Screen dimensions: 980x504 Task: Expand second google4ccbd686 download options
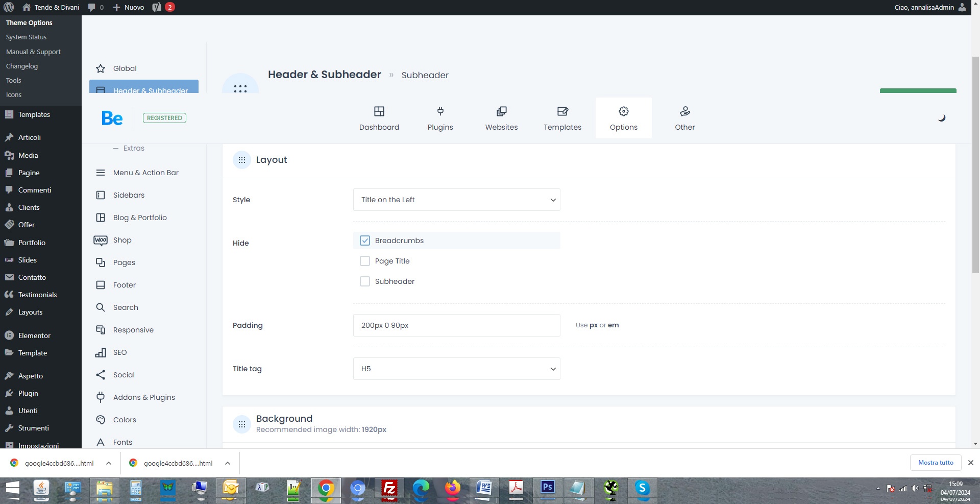[228, 463]
